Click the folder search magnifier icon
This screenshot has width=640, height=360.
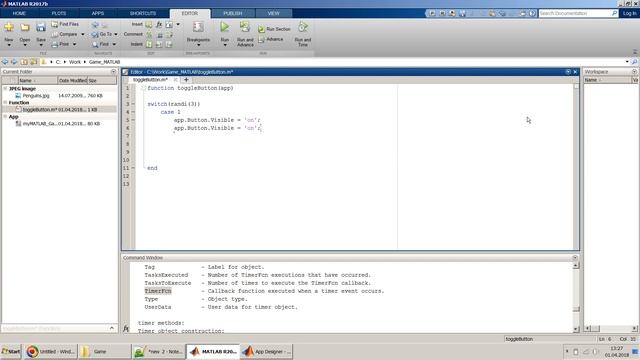pyautogui.click(x=634, y=62)
